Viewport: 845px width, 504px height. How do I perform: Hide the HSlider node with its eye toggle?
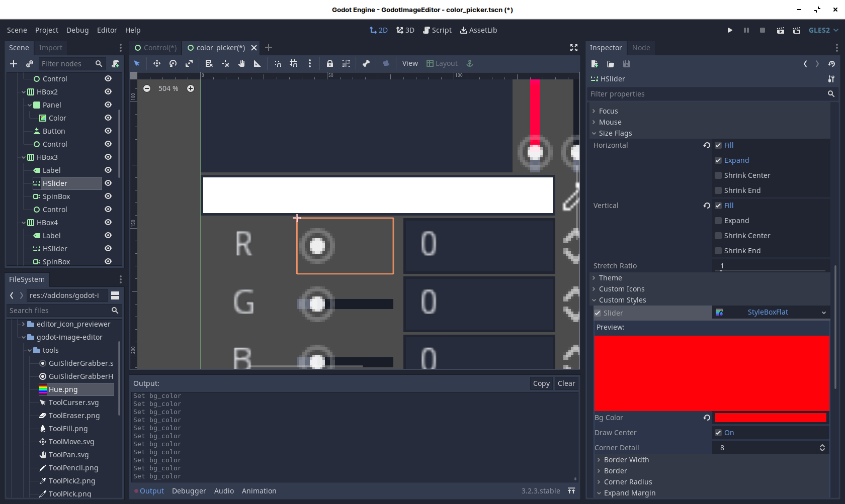tap(108, 183)
